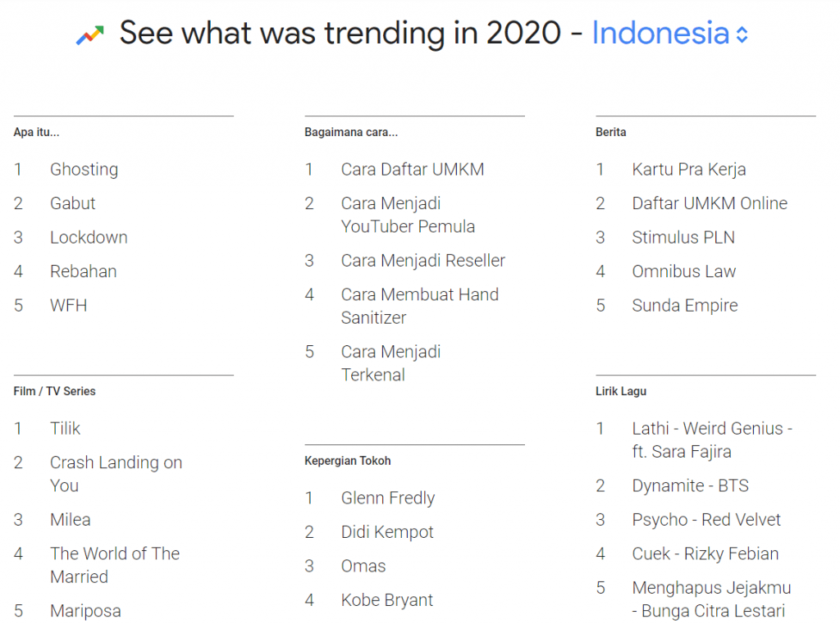Image resolution: width=840 pixels, height=624 pixels.
Task: Click The World of The Married
Action: (x=114, y=565)
